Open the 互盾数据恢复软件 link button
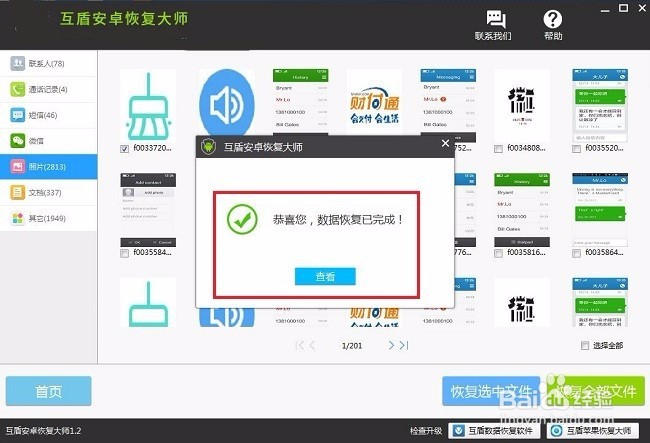 click(x=494, y=431)
